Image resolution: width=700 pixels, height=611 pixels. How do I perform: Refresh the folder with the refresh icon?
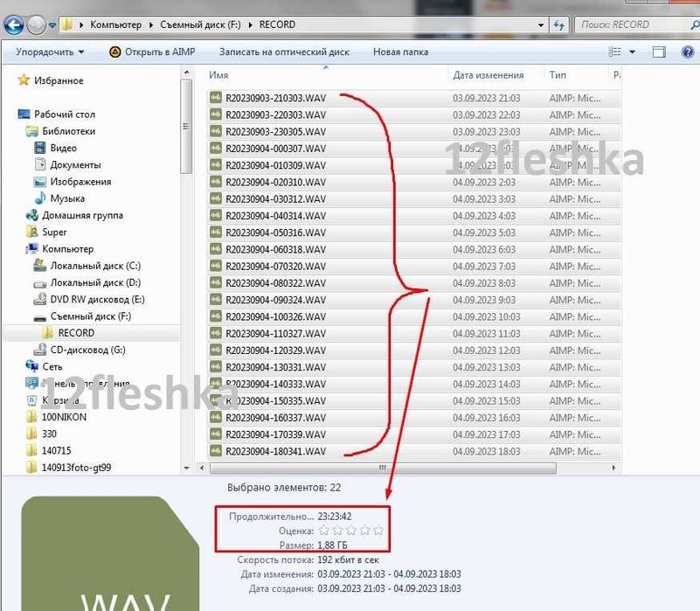click(x=559, y=25)
